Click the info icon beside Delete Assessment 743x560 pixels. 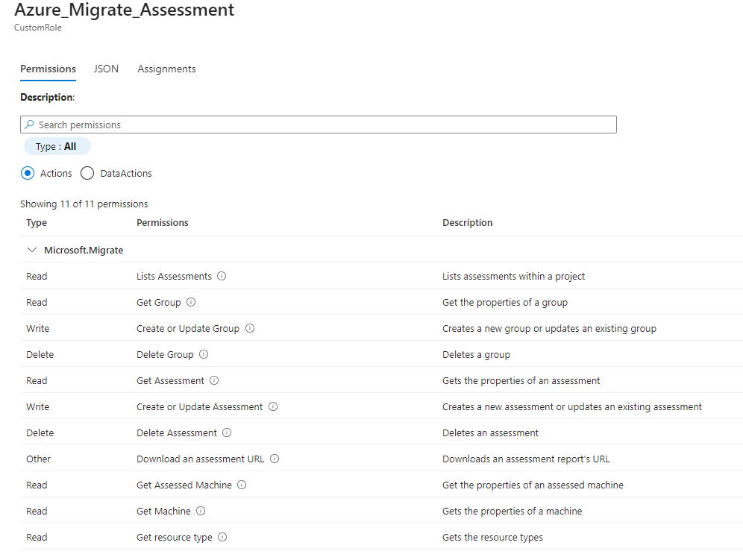[x=227, y=432]
